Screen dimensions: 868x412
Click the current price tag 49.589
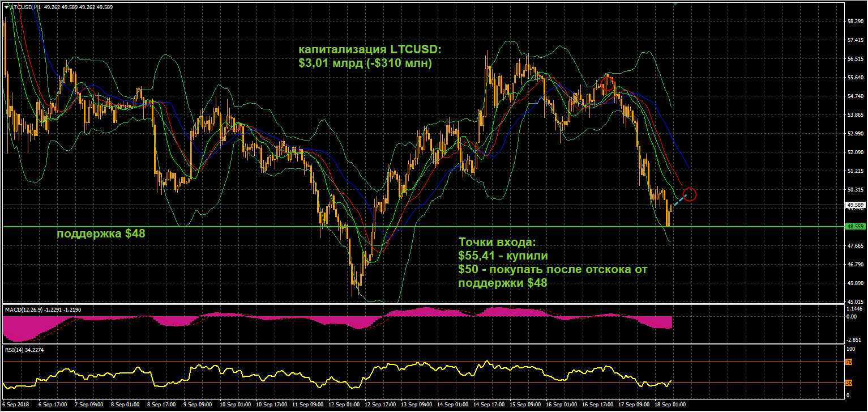(855, 205)
